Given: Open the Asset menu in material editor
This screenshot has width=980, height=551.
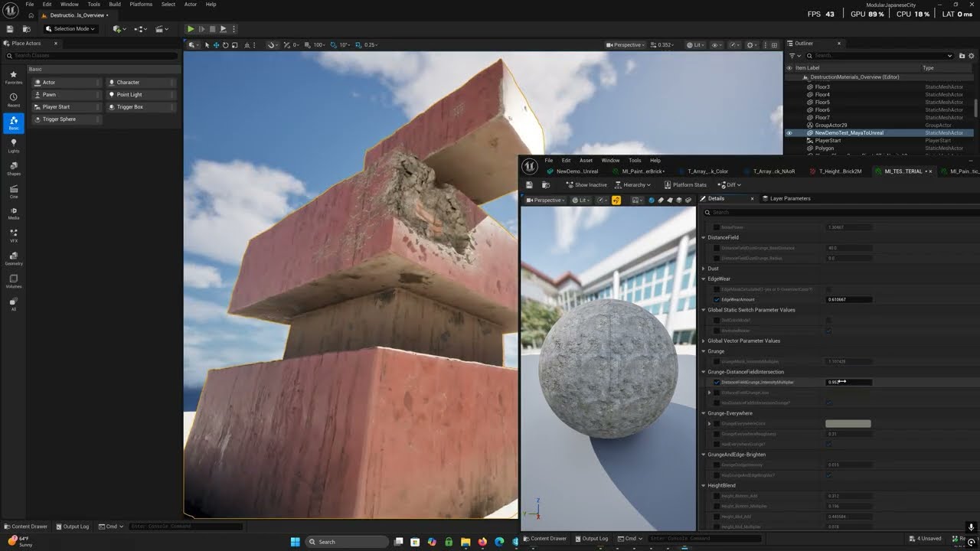Looking at the screenshot, I should click(586, 161).
